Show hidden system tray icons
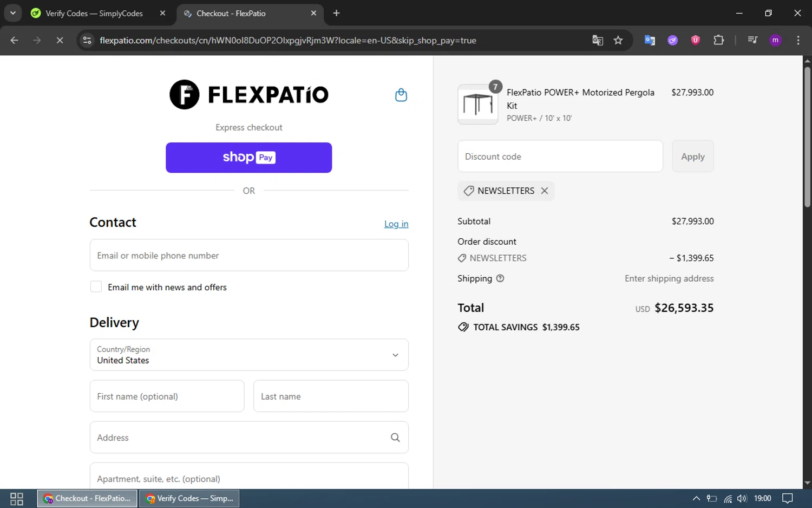This screenshot has height=508, width=812. 696,498
